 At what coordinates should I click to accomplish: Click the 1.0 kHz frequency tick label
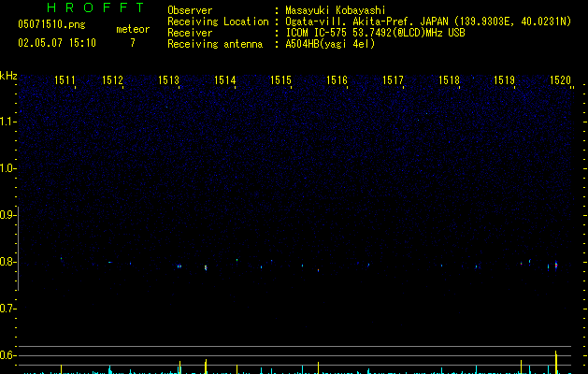point(7,168)
